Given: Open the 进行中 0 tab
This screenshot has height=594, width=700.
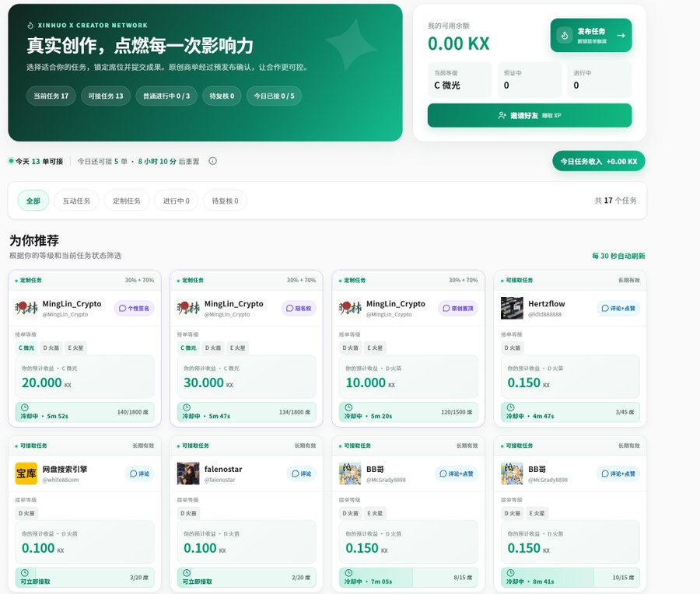Looking at the screenshot, I should tap(177, 201).
